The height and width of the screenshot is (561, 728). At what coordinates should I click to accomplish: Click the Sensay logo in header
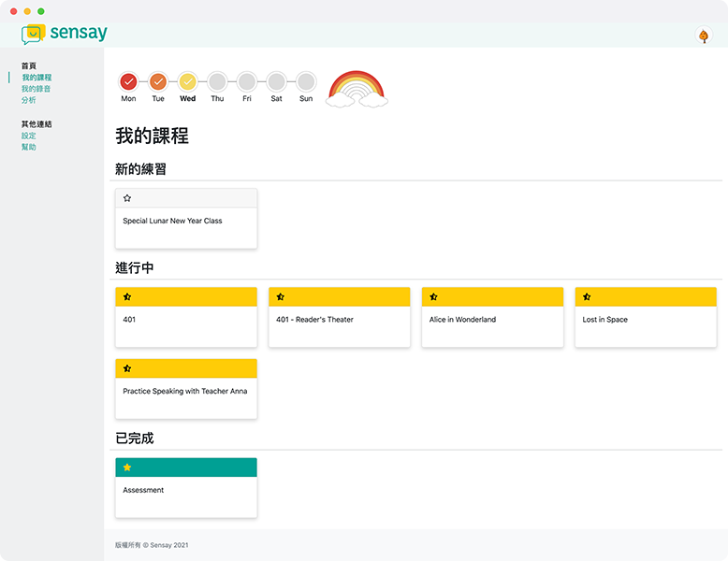pyautogui.click(x=65, y=34)
